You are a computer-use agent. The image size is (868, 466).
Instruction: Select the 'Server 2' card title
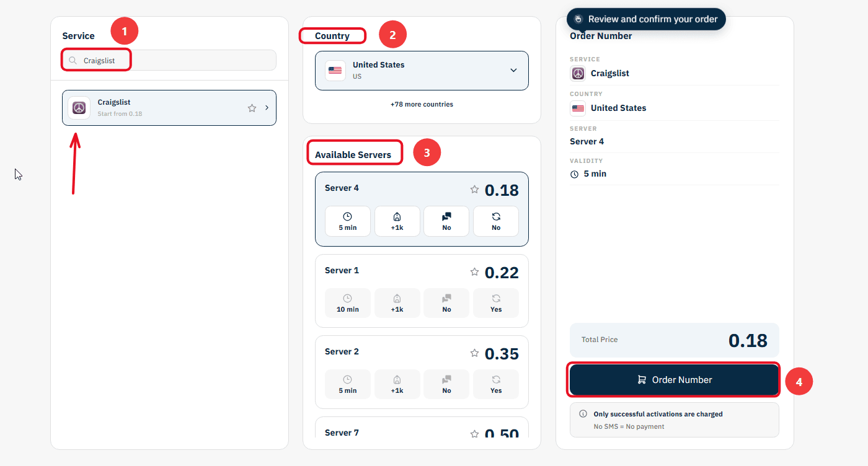coord(342,351)
